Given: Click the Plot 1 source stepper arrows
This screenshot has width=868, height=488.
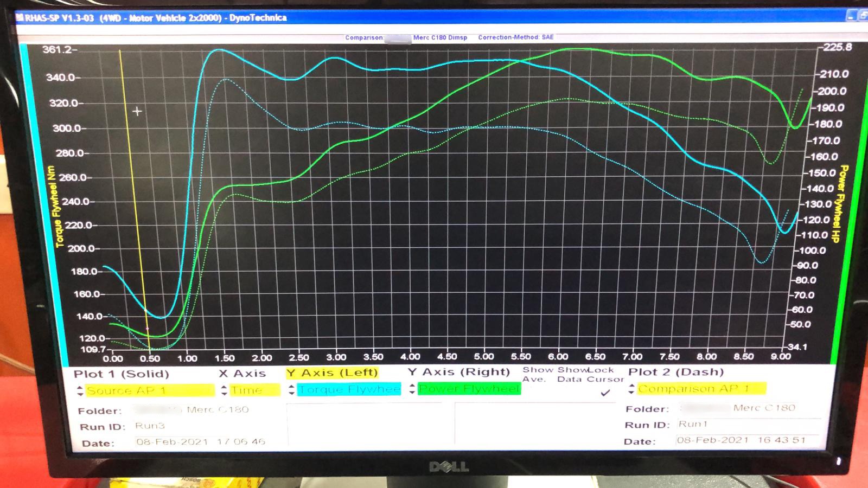Looking at the screenshot, I should point(80,390).
